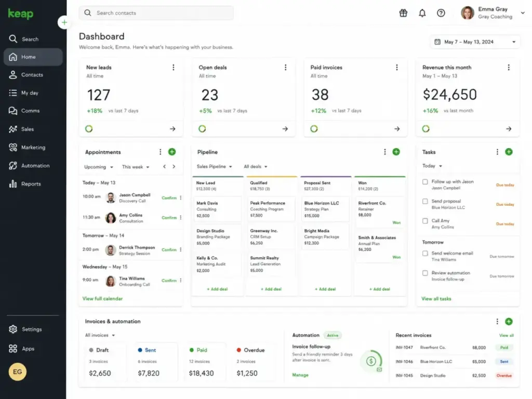
Task: Open Paid invoices card options menu
Action: [396, 67]
